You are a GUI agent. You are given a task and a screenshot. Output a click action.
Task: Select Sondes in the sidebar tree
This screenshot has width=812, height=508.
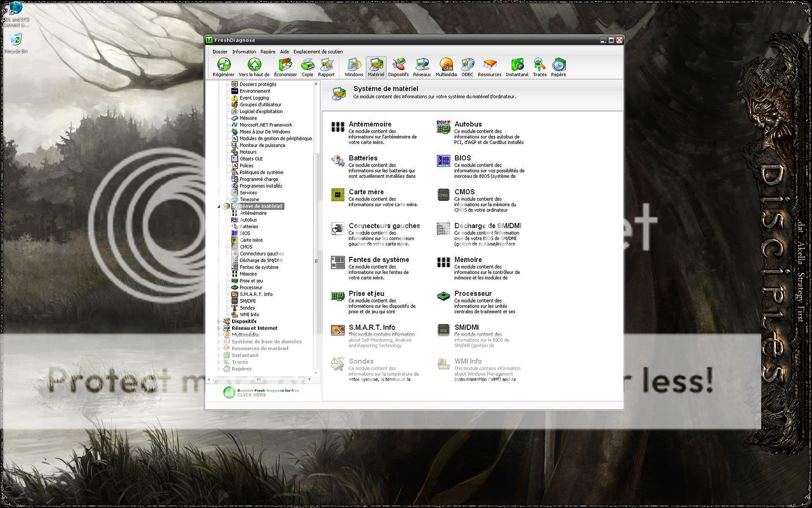coord(247,308)
